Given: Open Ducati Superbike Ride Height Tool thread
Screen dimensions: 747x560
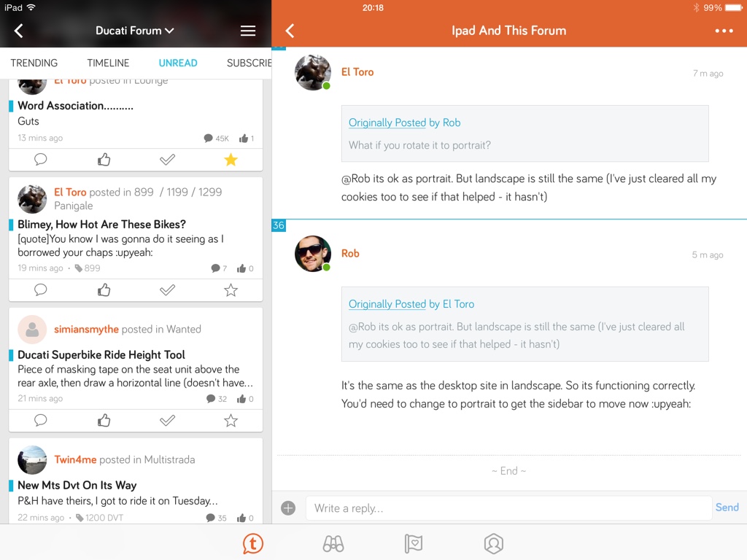Looking at the screenshot, I should [101, 355].
